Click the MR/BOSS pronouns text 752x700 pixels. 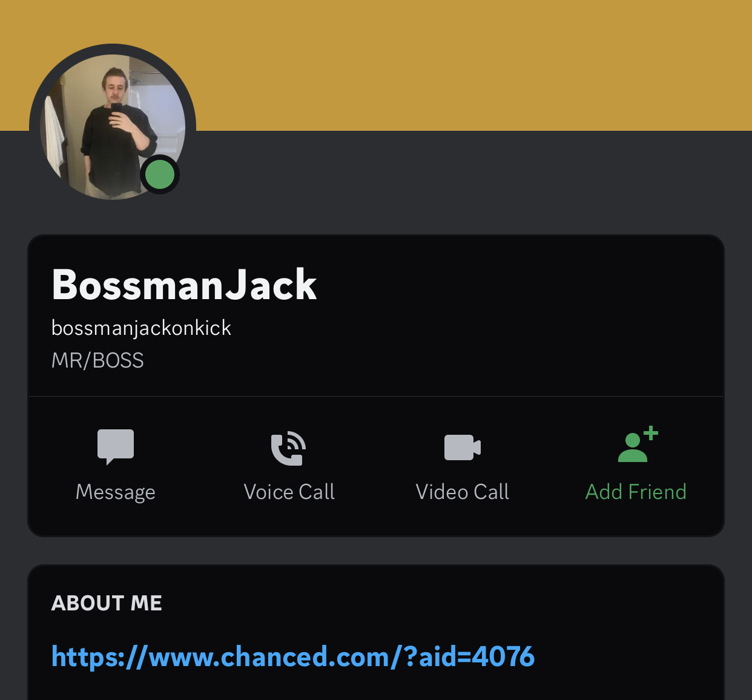[x=97, y=361]
